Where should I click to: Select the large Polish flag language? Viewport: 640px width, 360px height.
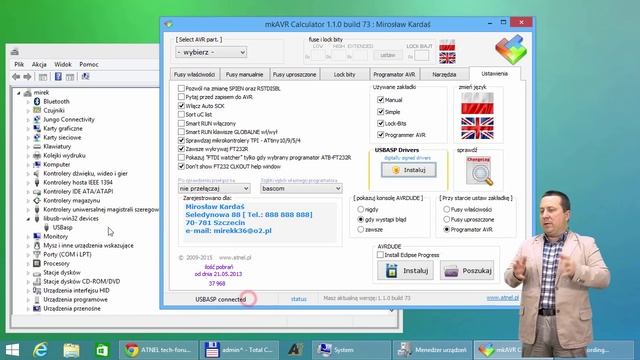(477, 103)
